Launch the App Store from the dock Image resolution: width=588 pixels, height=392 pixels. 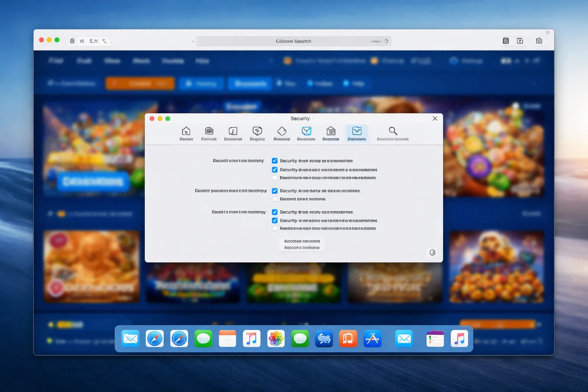(372, 338)
